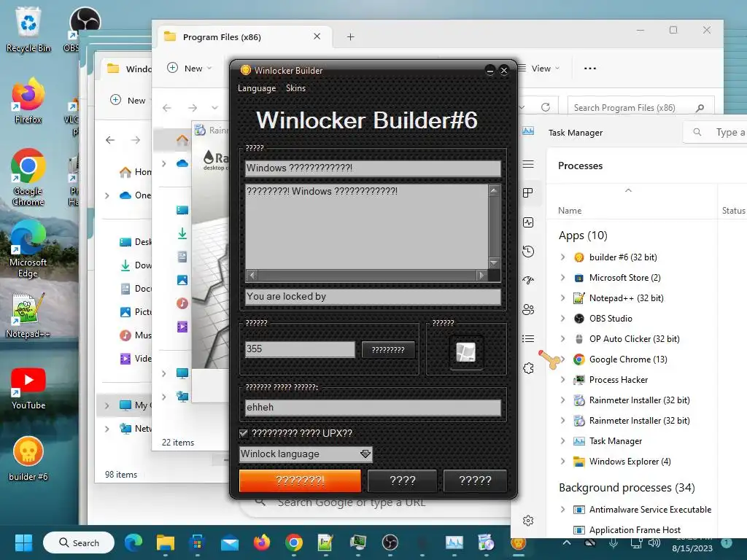Screen dimensions: 747x560
Task: Open Recycle Bin desktop icon
Action: (x=28, y=29)
